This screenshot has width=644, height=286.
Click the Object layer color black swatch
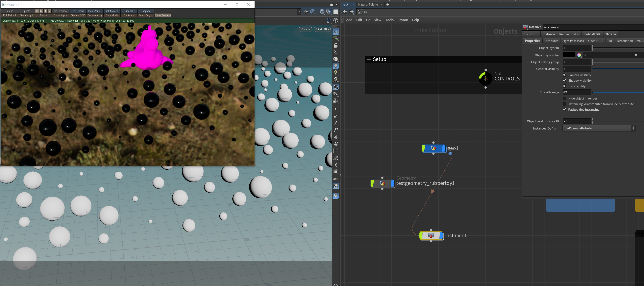pyautogui.click(x=569, y=55)
